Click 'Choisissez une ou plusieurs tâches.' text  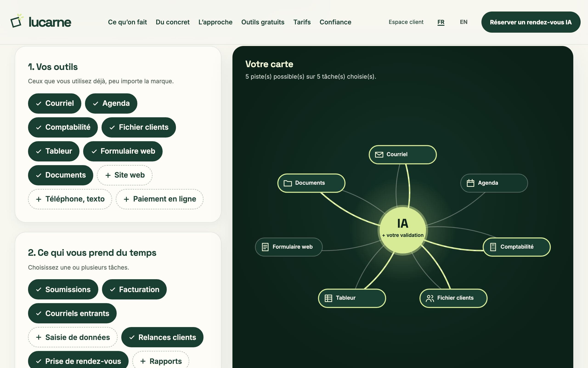tap(79, 267)
